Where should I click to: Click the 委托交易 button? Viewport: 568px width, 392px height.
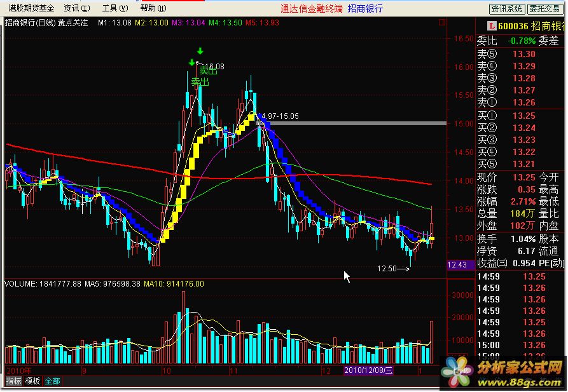(544, 9)
